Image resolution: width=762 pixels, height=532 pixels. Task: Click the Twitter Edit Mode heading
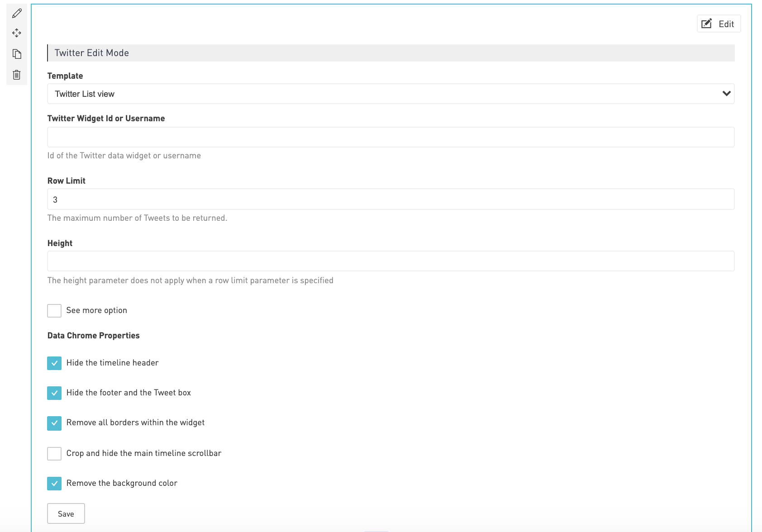[x=92, y=53]
